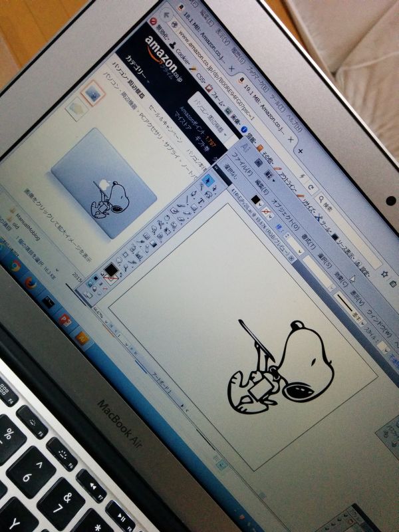Click the Ai application logo in Illustrator
This screenshot has width=399, height=532.
(245, 146)
